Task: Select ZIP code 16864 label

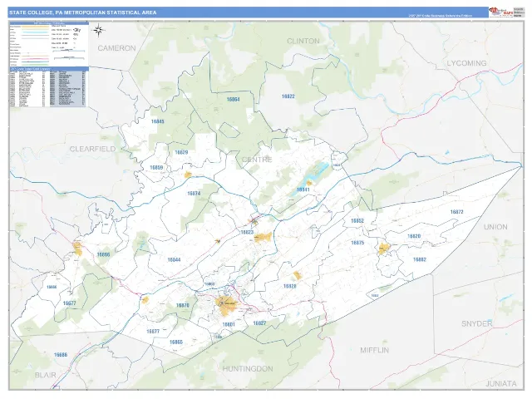Action: click(x=233, y=100)
